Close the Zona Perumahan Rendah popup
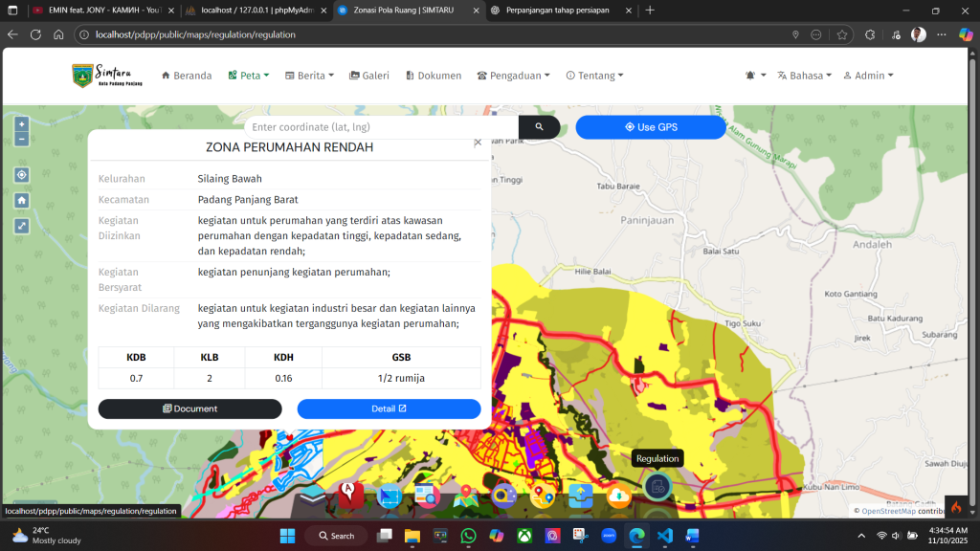This screenshot has width=980, height=551. [x=478, y=143]
